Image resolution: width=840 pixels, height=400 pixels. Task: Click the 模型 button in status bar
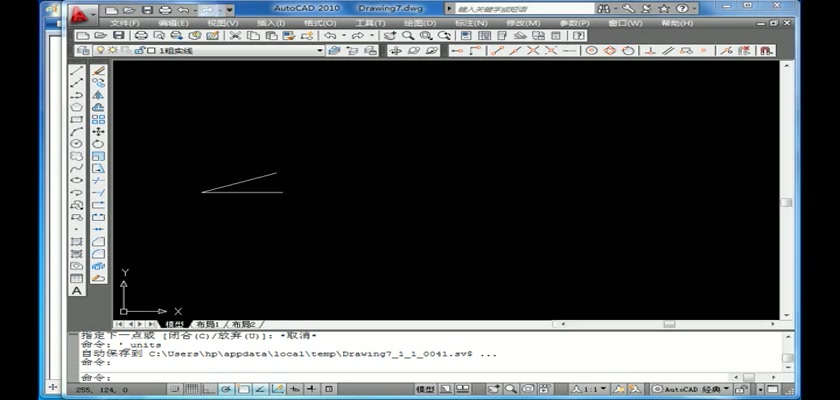point(425,389)
